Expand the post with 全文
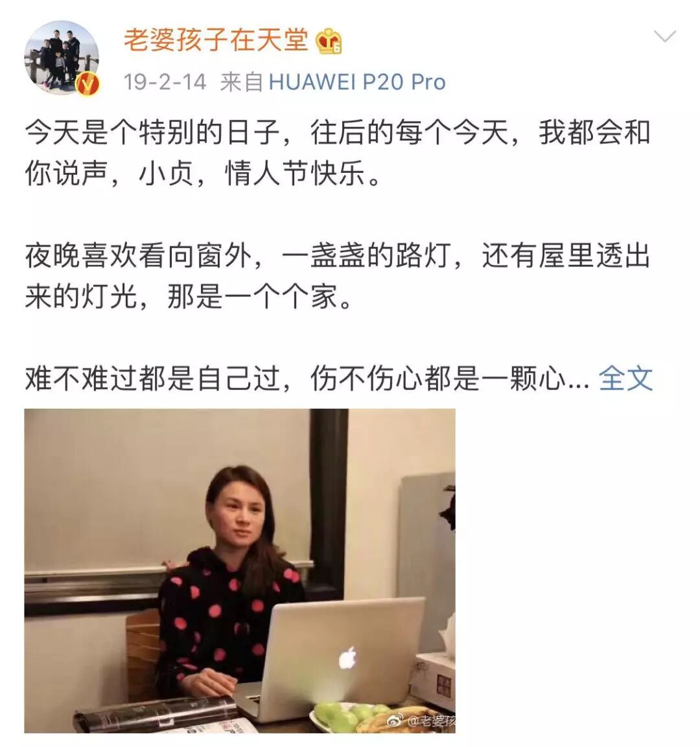The height and width of the screenshot is (747, 700). click(625, 379)
